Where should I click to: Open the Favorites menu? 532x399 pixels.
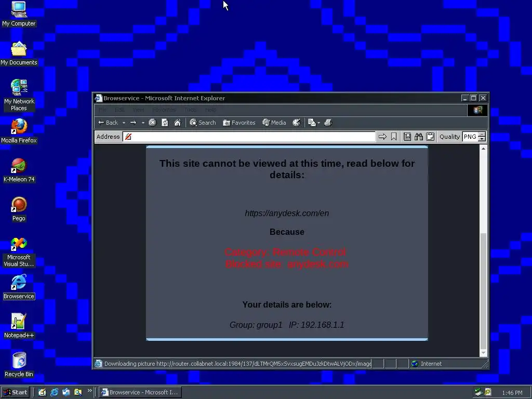coord(164,110)
